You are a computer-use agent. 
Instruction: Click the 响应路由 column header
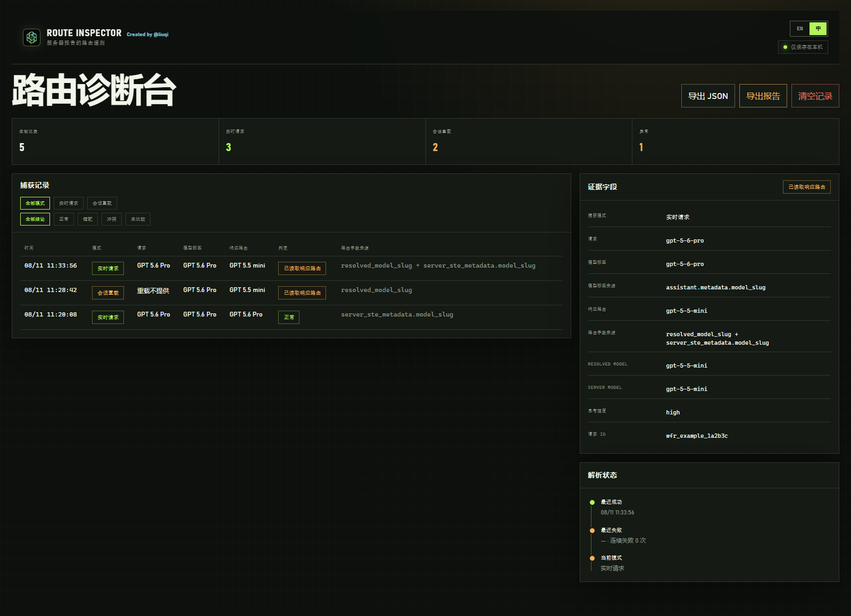tap(238, 248)
